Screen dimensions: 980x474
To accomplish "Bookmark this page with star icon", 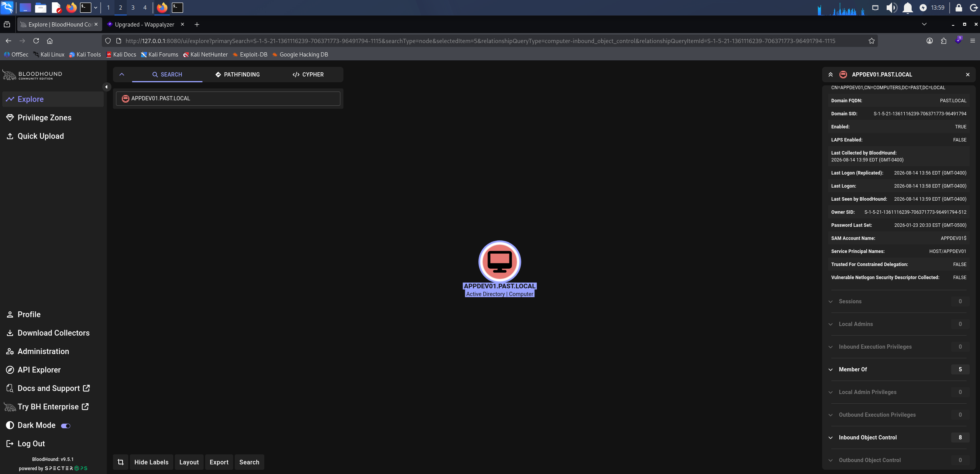I will pyautogui.click(x=872, y=41).
